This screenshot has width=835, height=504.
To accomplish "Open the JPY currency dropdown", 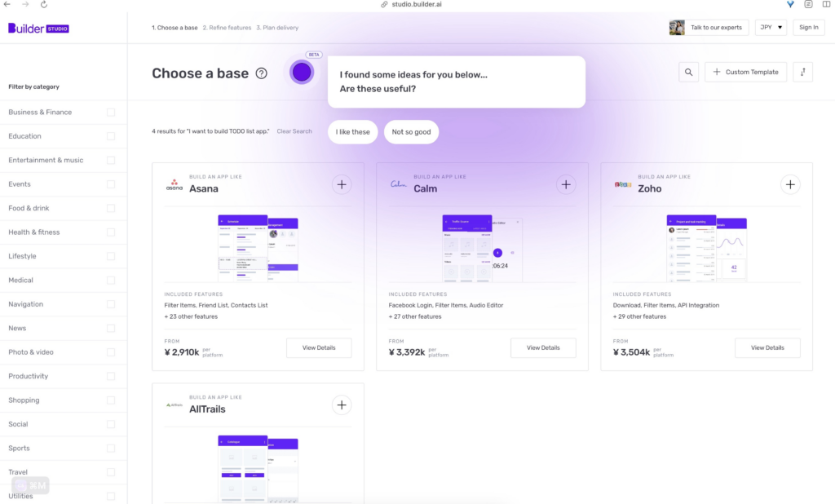I will coord(771,28).
